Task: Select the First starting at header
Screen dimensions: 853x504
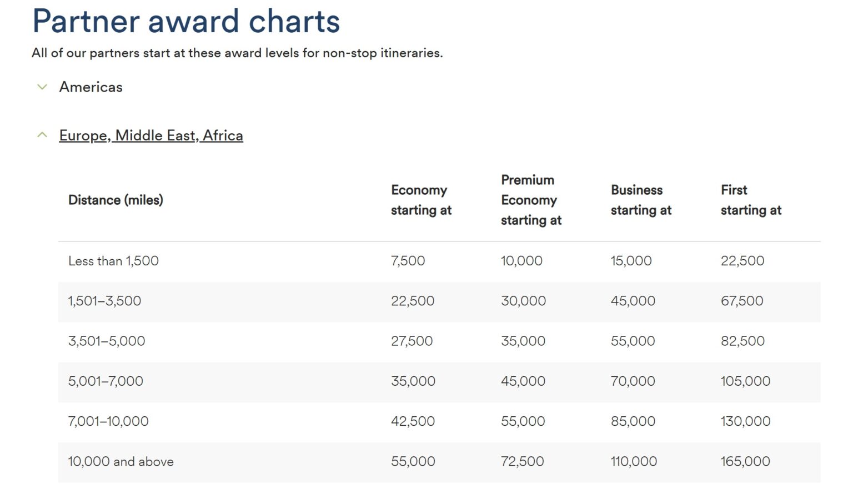Action: [751, 200]
